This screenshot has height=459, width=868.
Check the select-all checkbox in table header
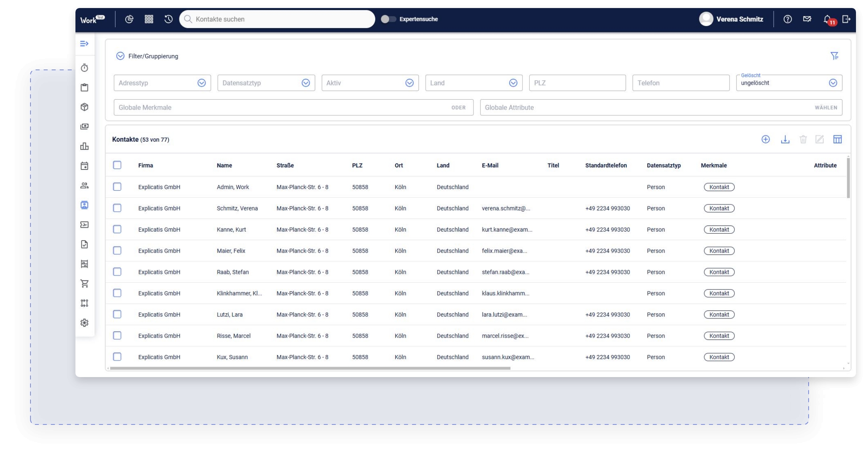click(117, 165)
